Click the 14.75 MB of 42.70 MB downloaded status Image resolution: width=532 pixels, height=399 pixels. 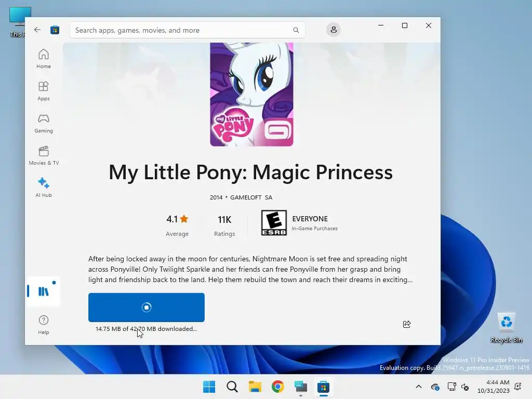(146, 329)
